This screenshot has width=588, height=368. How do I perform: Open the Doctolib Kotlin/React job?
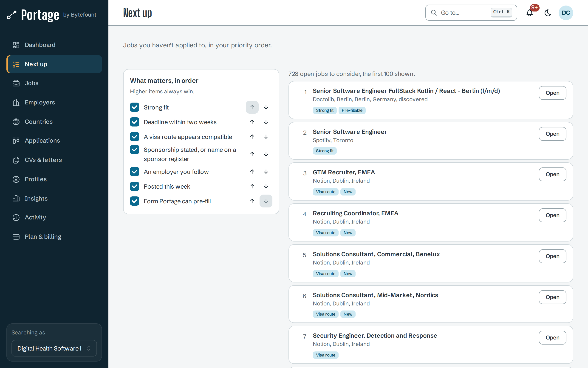pos(552,93)
